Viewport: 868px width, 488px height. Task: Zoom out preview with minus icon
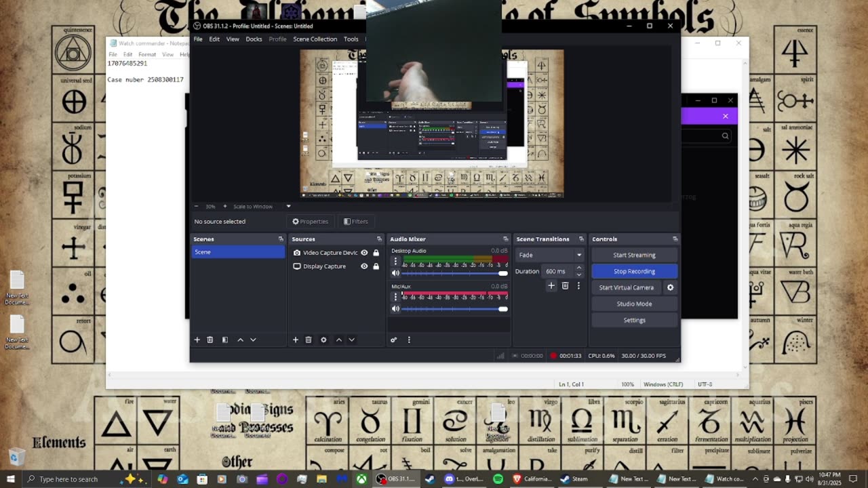pyautogui.click(x=197, y=206)
